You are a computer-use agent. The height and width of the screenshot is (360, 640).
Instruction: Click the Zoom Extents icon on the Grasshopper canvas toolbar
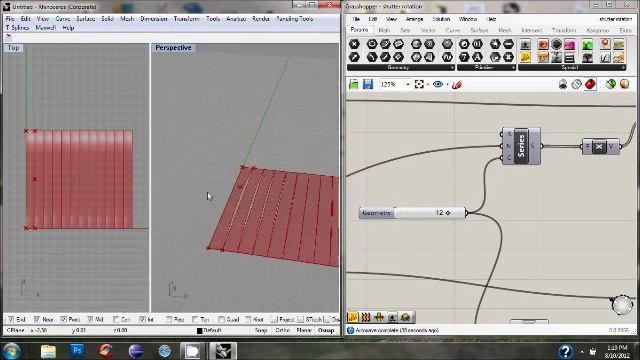(x=419, y=84)
